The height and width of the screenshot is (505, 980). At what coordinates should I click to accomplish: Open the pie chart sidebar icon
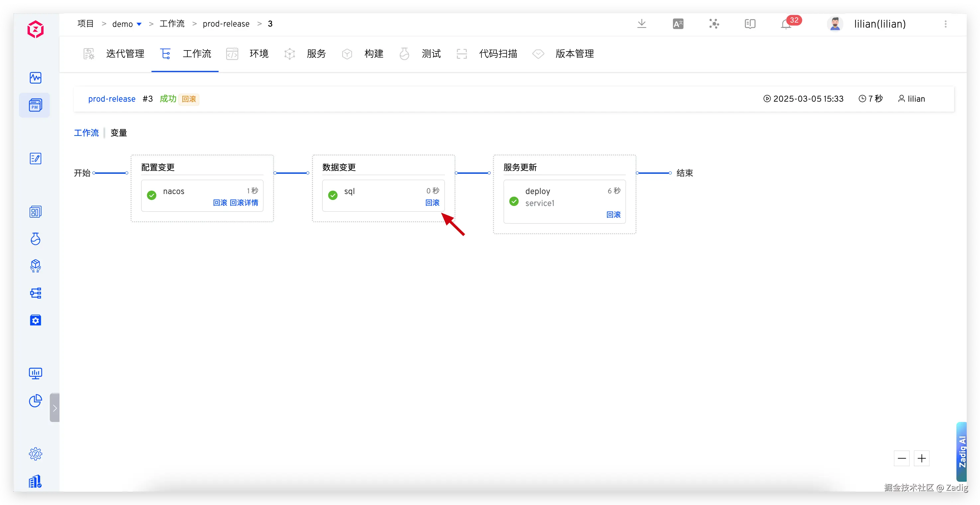pyautogui.click(x=36, y=401)
